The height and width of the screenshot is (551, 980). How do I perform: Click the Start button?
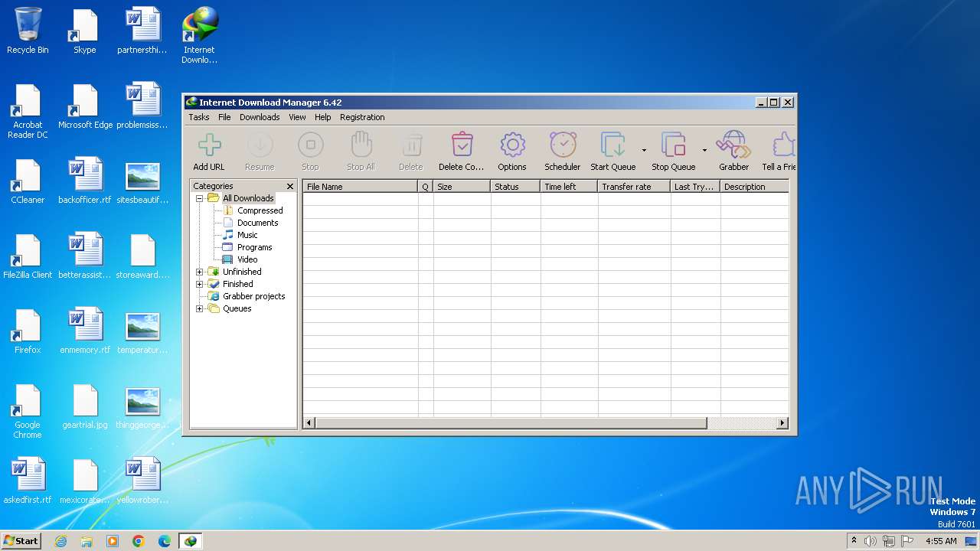(21, 541)
